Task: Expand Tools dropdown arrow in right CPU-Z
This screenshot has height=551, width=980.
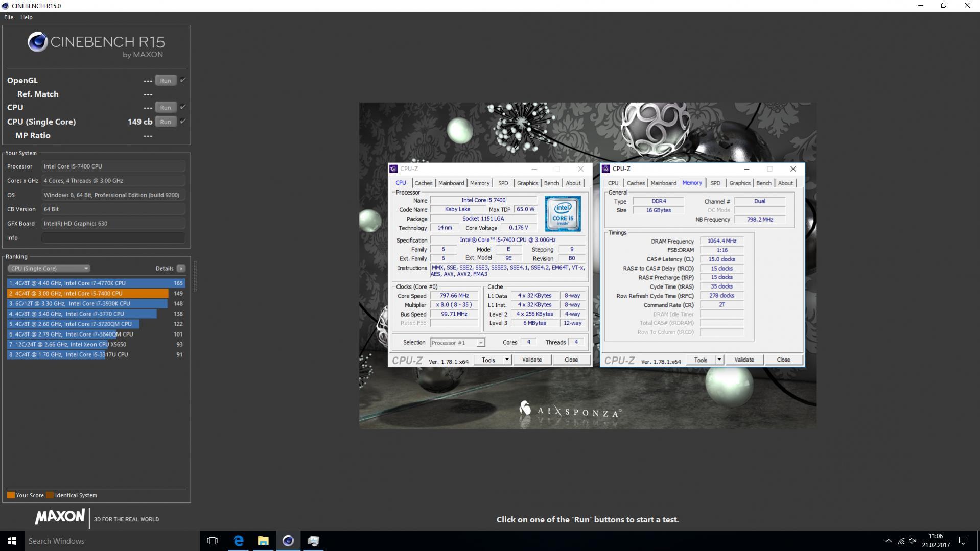Action: [719, 360]
